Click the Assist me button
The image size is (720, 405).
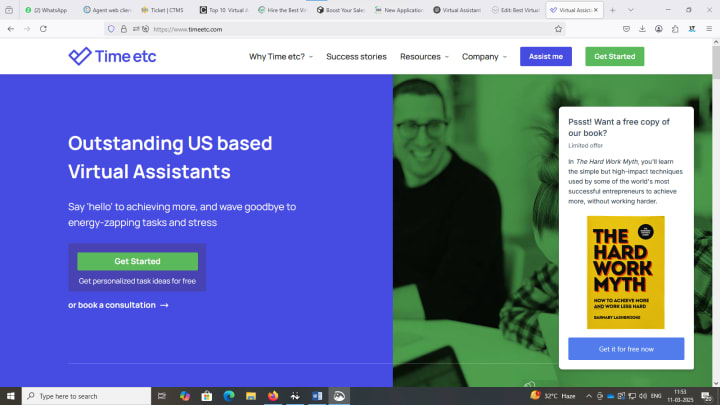[546, 56]
